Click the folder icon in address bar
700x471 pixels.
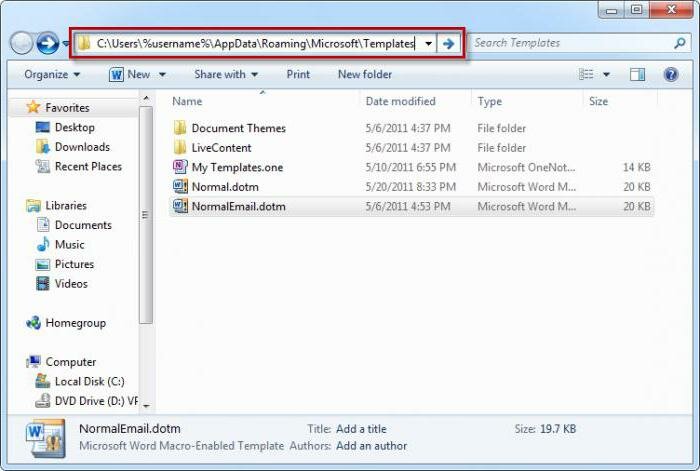[84, 43]
